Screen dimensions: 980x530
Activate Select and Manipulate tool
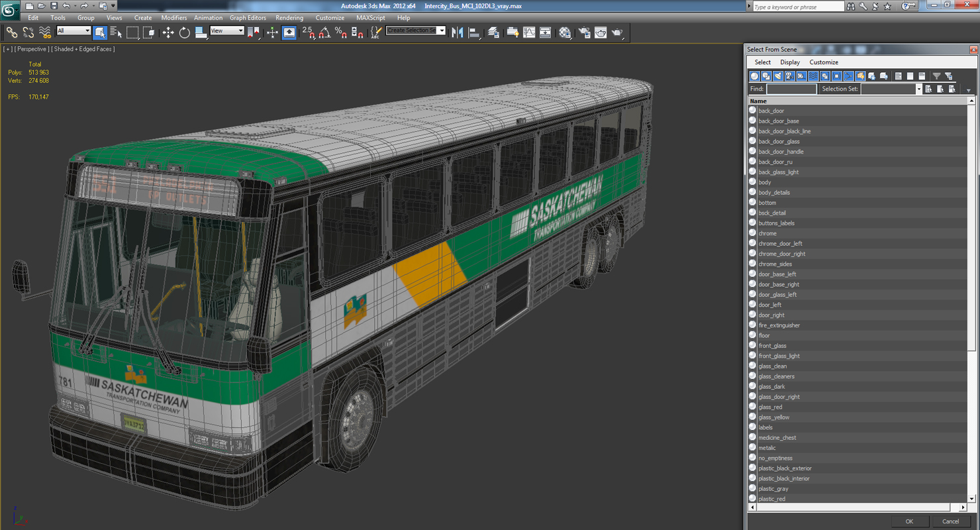[272, 32]
